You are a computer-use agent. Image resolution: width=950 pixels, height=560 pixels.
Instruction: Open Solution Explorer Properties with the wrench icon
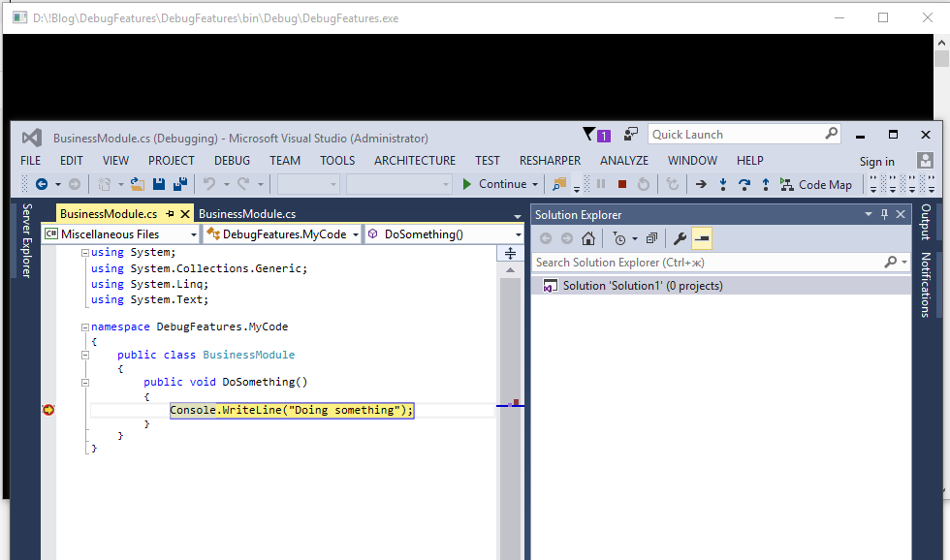tap(679, 238)
